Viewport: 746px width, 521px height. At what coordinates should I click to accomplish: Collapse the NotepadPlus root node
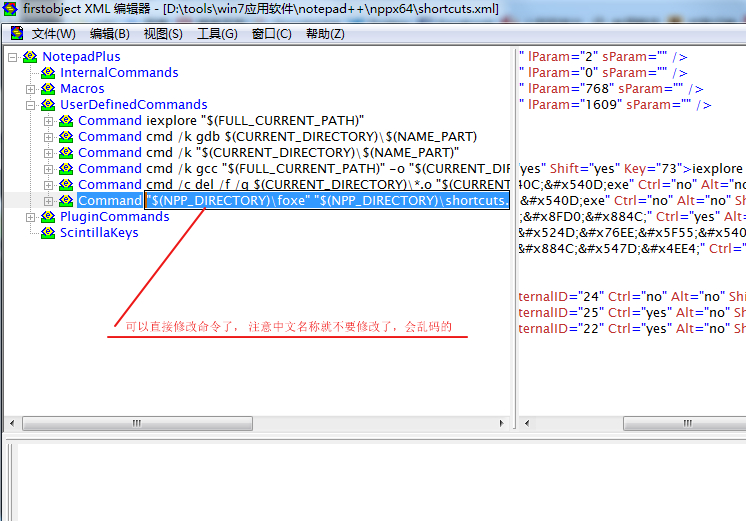point(13,58)
